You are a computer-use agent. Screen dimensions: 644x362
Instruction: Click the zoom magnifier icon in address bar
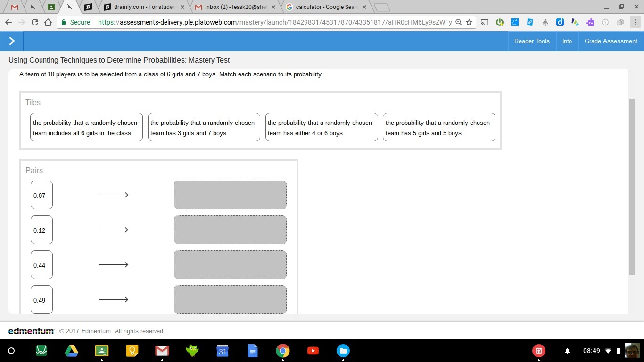pyautogui.click(x=458, y=22)
